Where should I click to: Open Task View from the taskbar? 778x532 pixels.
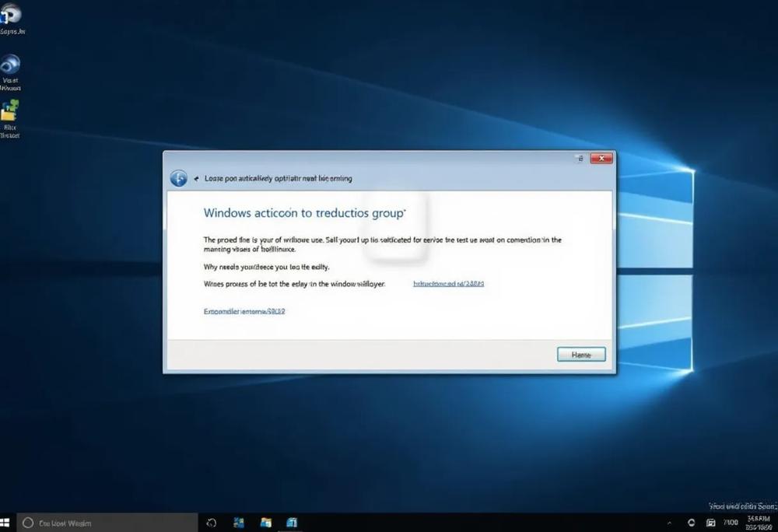[212, 523]
